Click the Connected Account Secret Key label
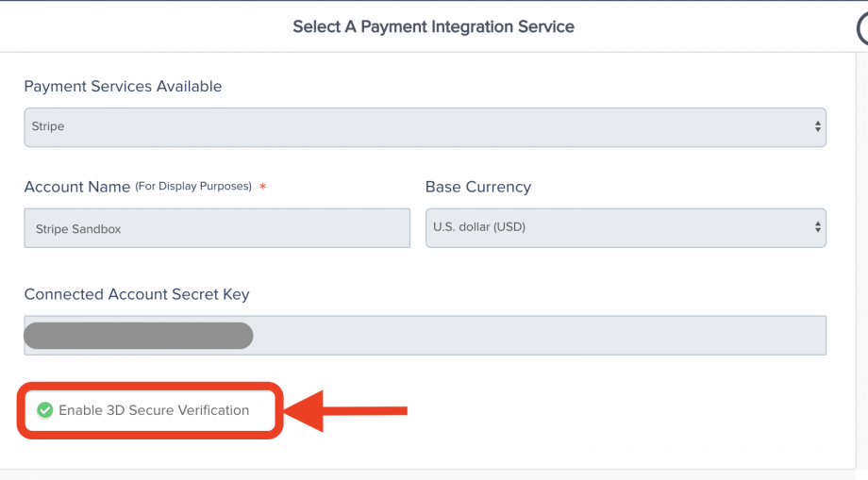The image size is (868, 480). [x=137, y=294]
